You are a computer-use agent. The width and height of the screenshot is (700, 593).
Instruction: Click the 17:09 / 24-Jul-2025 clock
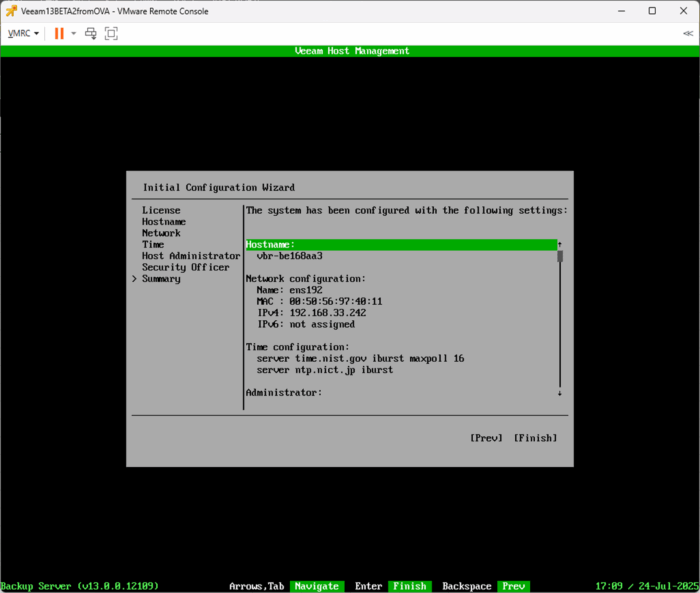647,586
